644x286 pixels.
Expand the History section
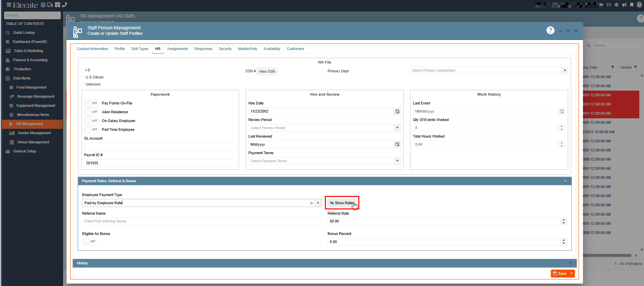[570, 263]
